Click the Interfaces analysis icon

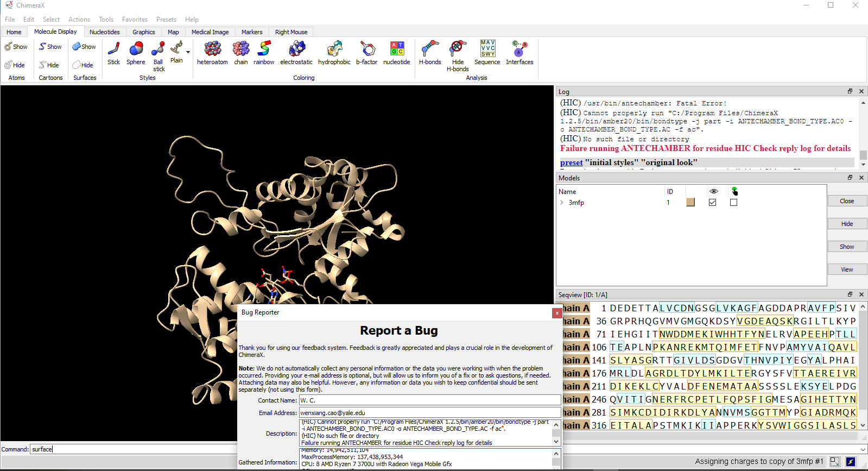tap(519, 52)
